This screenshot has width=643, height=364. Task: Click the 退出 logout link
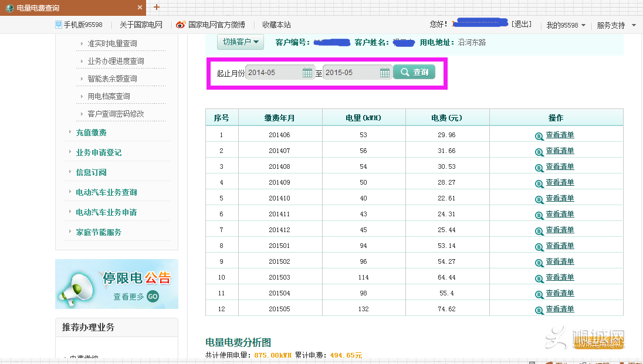pos(522,25)
